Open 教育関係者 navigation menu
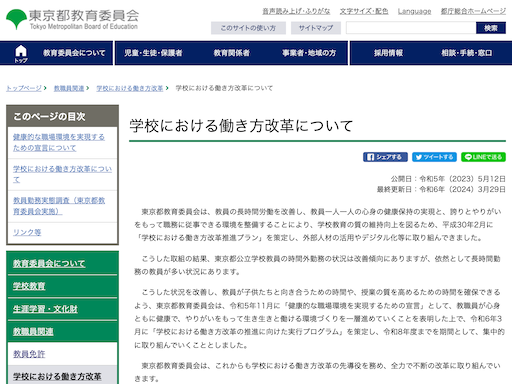Viewport: 512px width, 384px height. coord(232,53)
